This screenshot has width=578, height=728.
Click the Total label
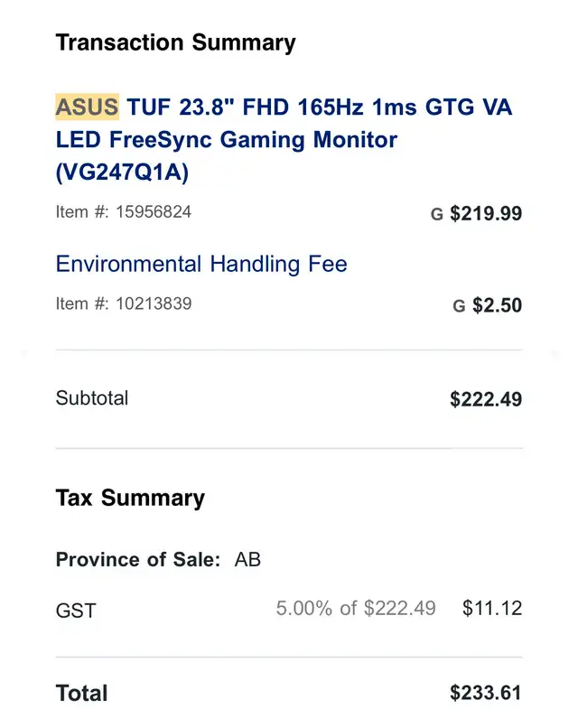81,694
